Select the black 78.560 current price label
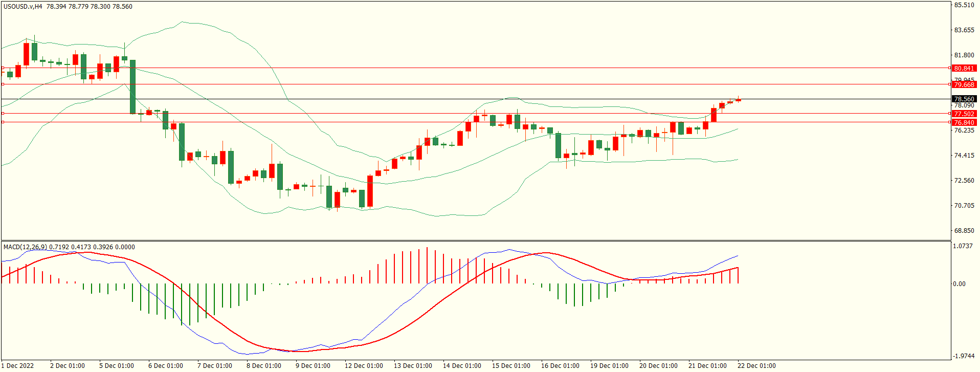 [964, 99]
